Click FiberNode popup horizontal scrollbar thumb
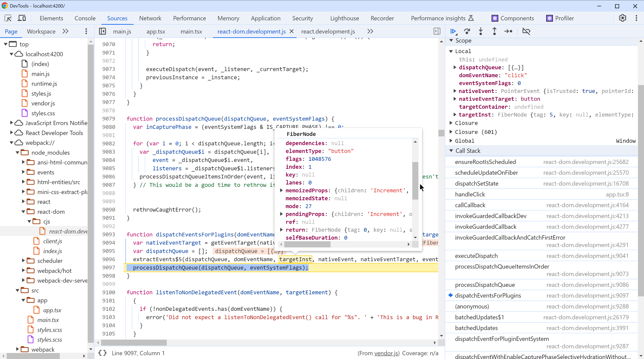This screenshot has height=359, width=644. point(307,244)
